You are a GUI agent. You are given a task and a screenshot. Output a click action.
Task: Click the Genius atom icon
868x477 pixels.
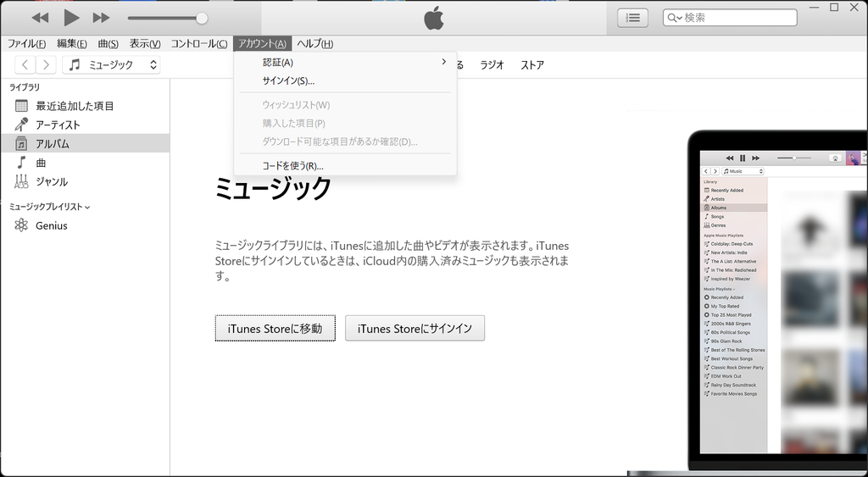coord(21,225)
